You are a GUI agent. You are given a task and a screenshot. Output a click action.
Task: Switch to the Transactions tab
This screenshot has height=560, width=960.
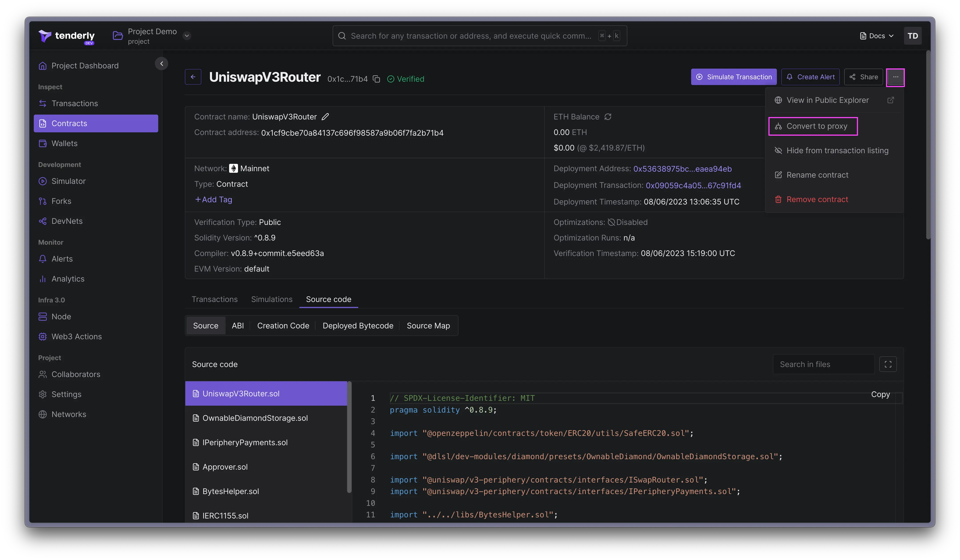(214, 299)
